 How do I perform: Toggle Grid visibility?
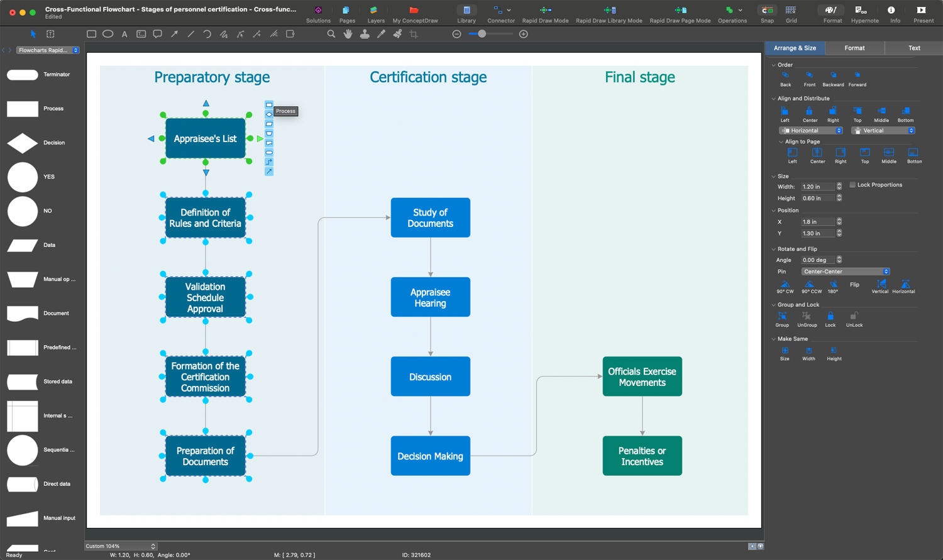click(x=791, y=11)
